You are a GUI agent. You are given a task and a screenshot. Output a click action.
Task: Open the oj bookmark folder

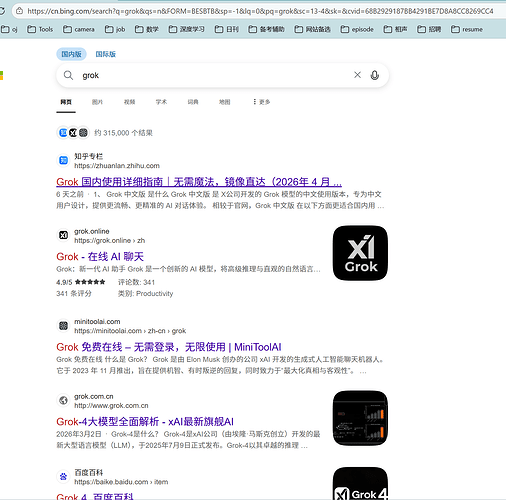[9, 29]
